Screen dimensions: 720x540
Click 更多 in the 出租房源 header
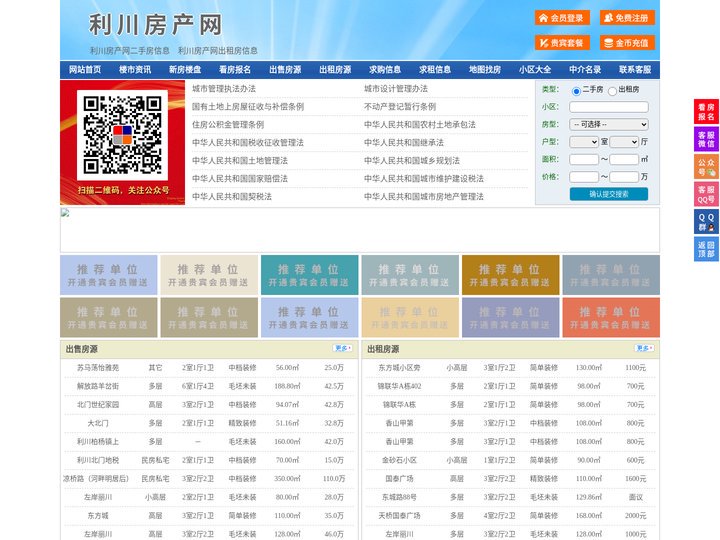[x=644, y=349]
